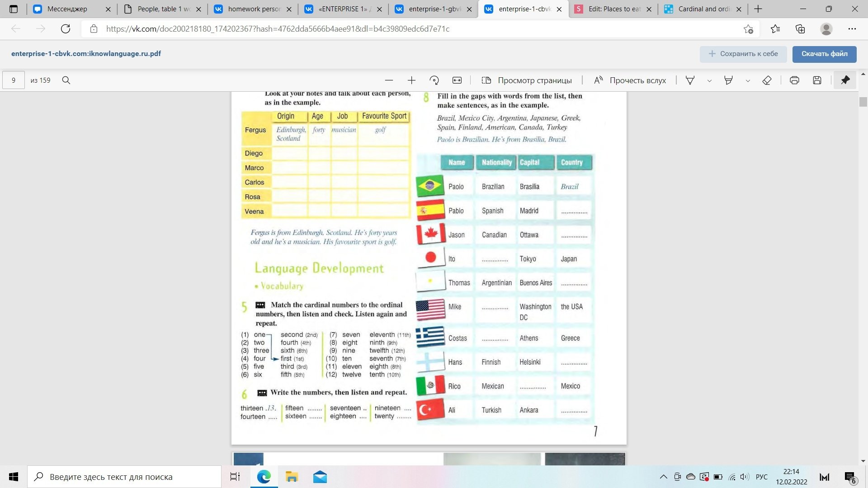Open PDF search magnifier
Viewport: 868px width, 488px height.
66,80
